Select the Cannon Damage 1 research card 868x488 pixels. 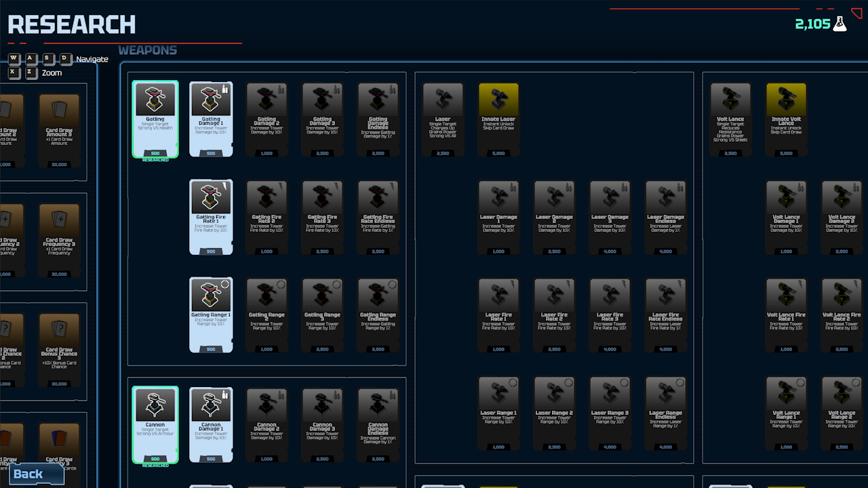coord(211,425)
